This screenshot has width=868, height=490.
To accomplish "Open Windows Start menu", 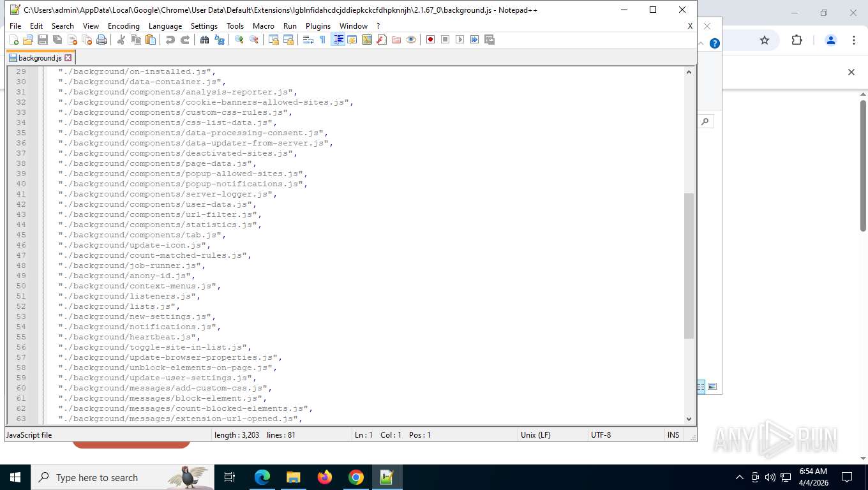I will click(x=15, y=477).
